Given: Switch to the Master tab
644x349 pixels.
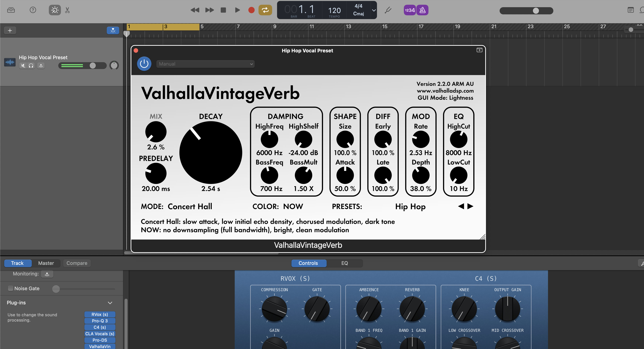Looking at the screenshot, I should pos(46,263).
